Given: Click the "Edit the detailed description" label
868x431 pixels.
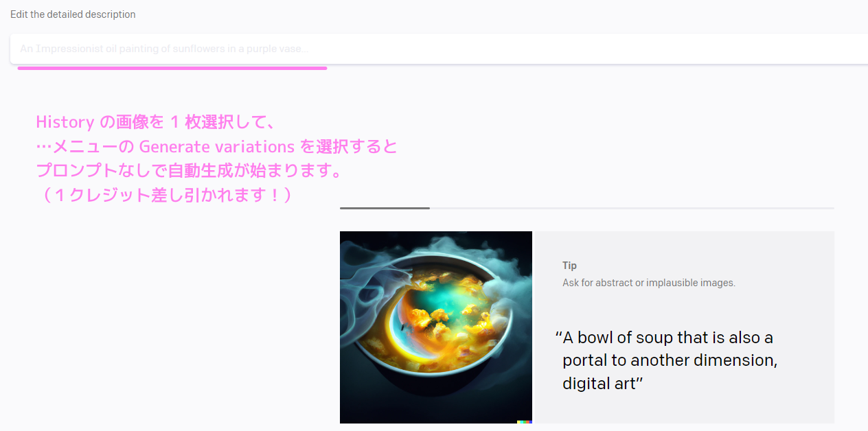Looking at the screenshot, I should [73, 14].
